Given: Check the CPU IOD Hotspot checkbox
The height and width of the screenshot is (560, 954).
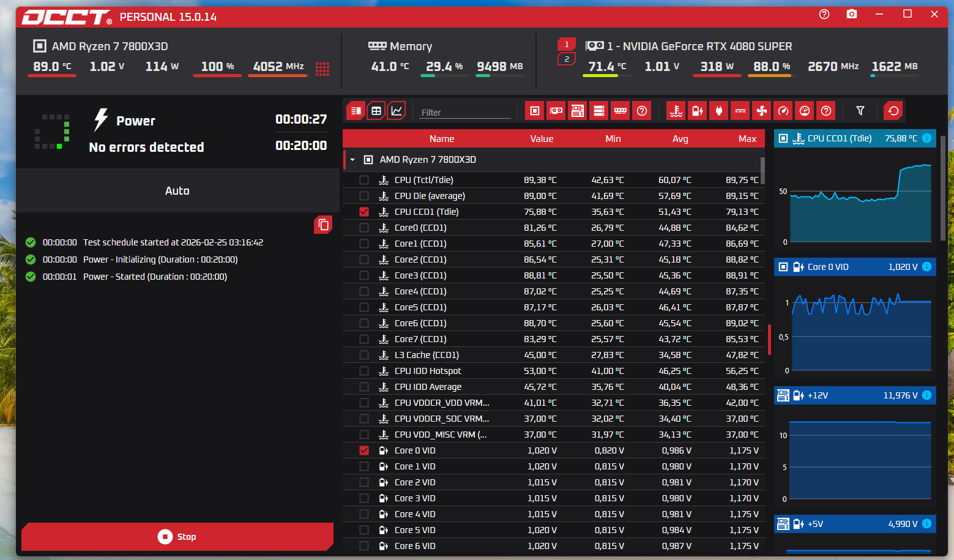Looking at the screenshot, I should point(364,371).
